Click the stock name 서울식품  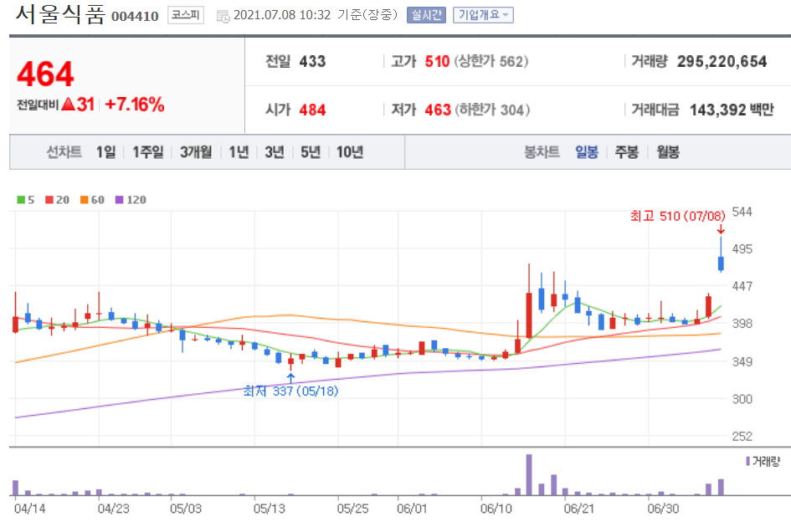coord(60,14)
